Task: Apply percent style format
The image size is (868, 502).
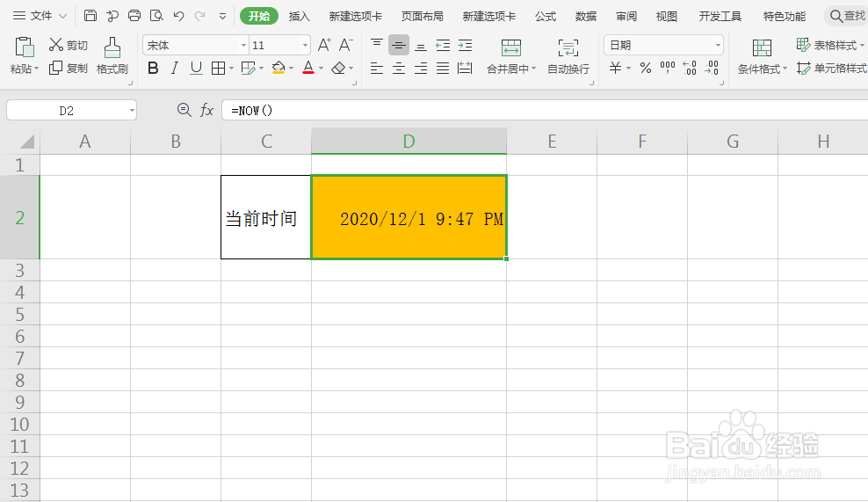Action: pyautogui.click(x=646, y=69)
